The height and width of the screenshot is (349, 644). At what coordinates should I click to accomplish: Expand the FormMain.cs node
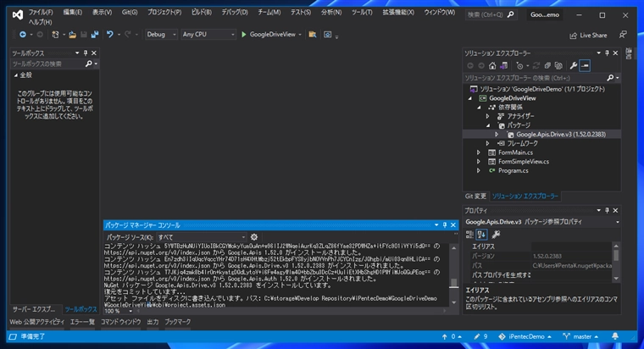pos(479,152)
